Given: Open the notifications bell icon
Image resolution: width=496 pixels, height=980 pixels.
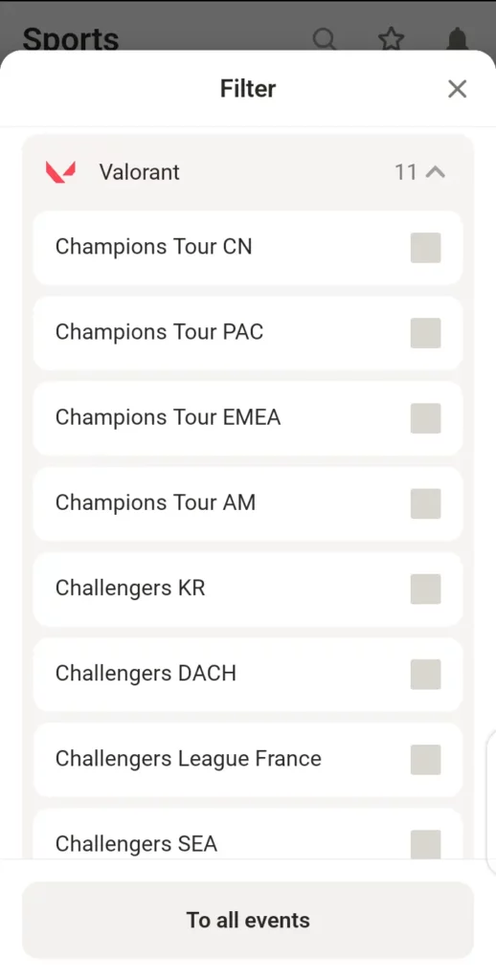Looking at the screenshot, I should [459, 38].
